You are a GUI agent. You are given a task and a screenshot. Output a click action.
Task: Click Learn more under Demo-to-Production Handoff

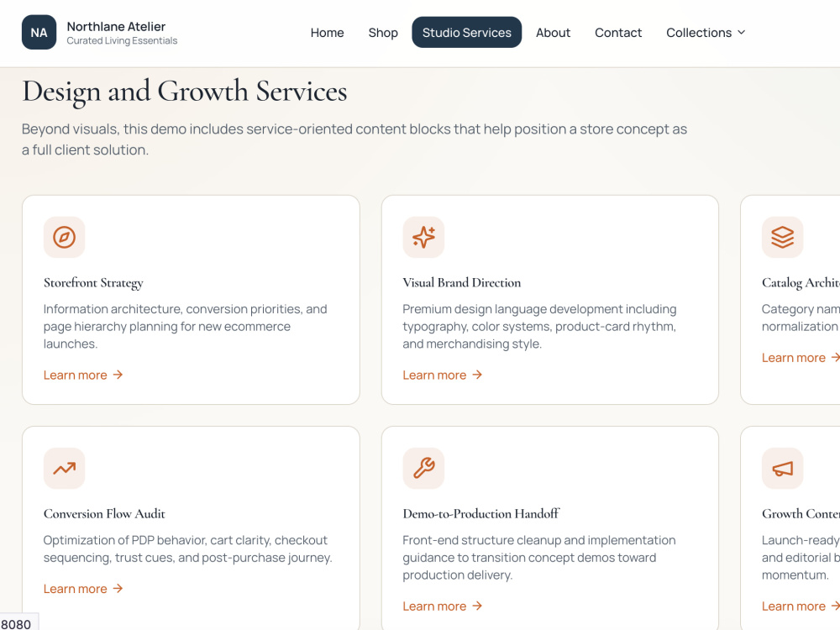pyautogui.click(x=443, y=606)
